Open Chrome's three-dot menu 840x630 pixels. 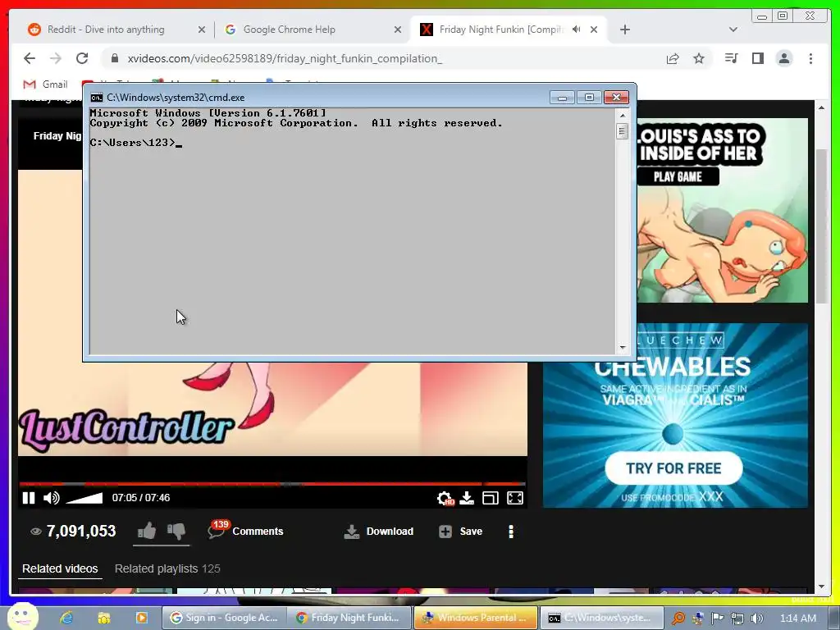[810, 58]
